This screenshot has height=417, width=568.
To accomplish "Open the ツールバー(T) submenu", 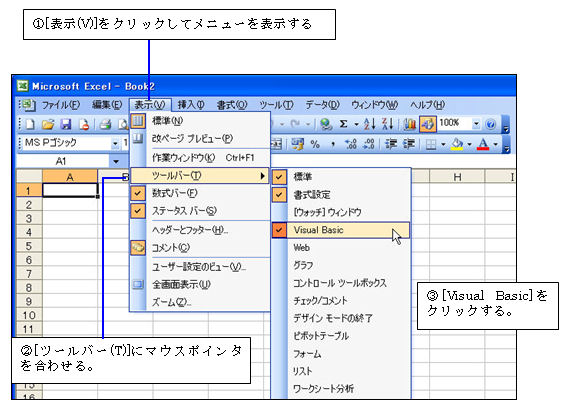I will 199,176.
